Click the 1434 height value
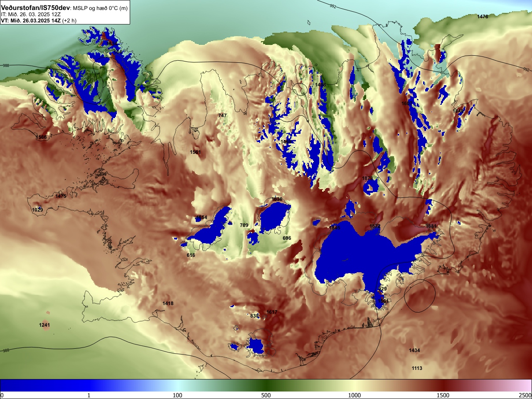Screen dimensions: 532x399 (x=414, y=350)
